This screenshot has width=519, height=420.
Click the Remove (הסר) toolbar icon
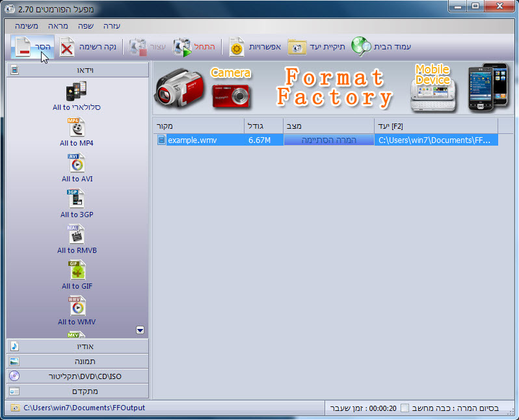tap(23, 47)
